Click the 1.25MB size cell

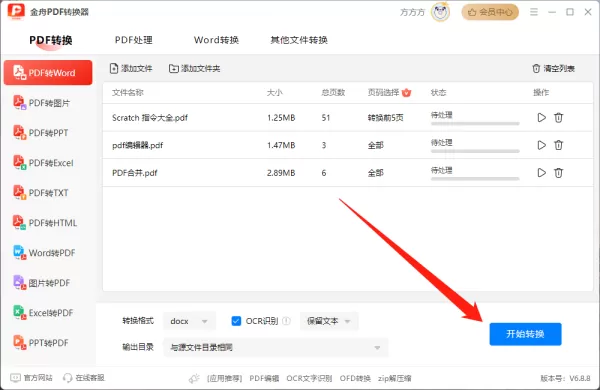[x=281, y=118]
